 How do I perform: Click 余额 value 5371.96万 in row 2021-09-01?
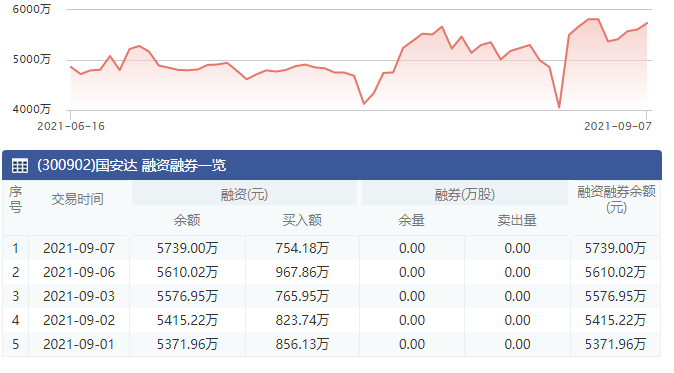[x=187, y=345]
